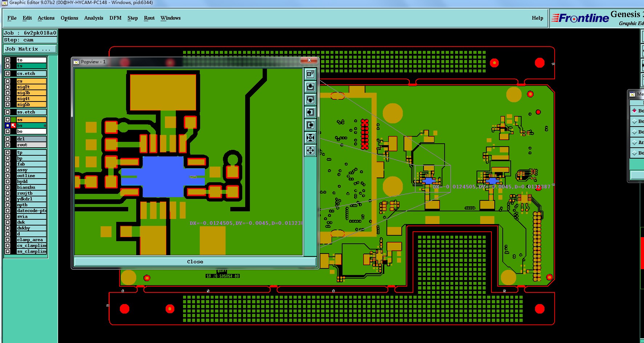Click the red arrow icon on bs layer
644x343 pixels.
point(13,125)
